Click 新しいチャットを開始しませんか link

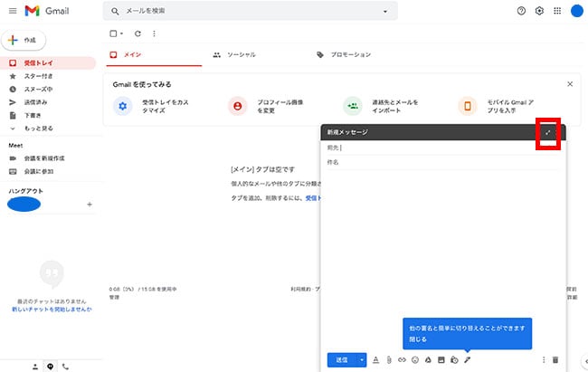(x=52, y=310)
